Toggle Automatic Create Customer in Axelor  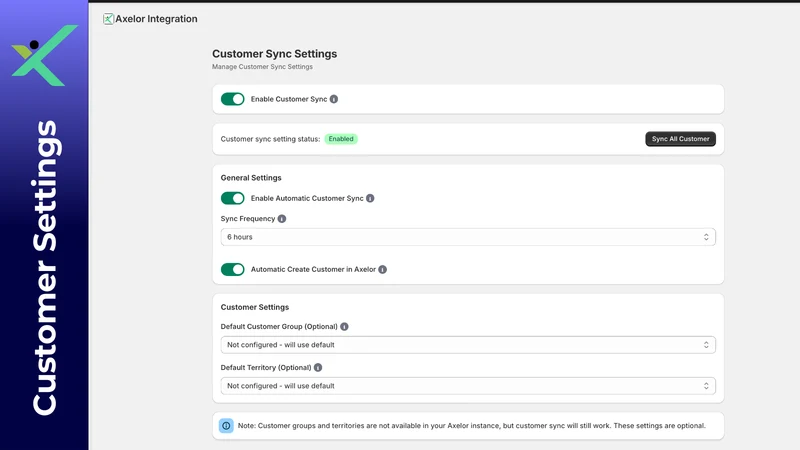click(x=233, y=269)
